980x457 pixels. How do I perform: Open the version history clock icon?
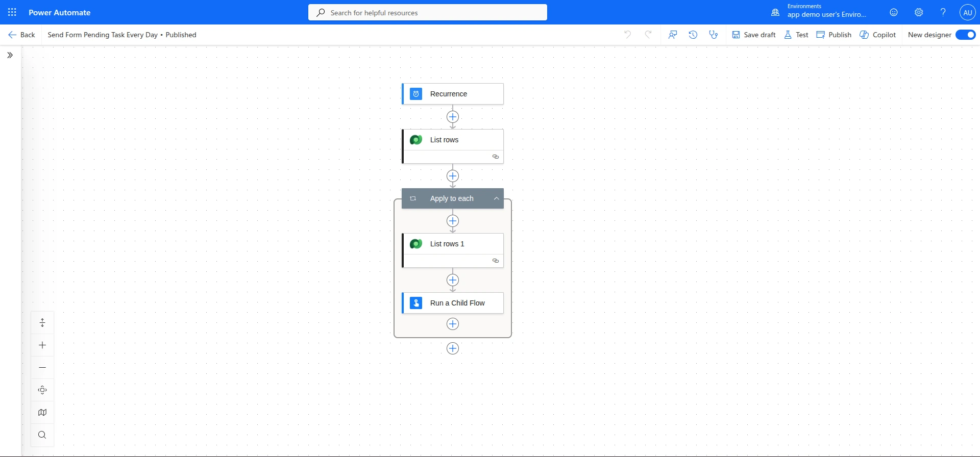[x=693, y=35]
